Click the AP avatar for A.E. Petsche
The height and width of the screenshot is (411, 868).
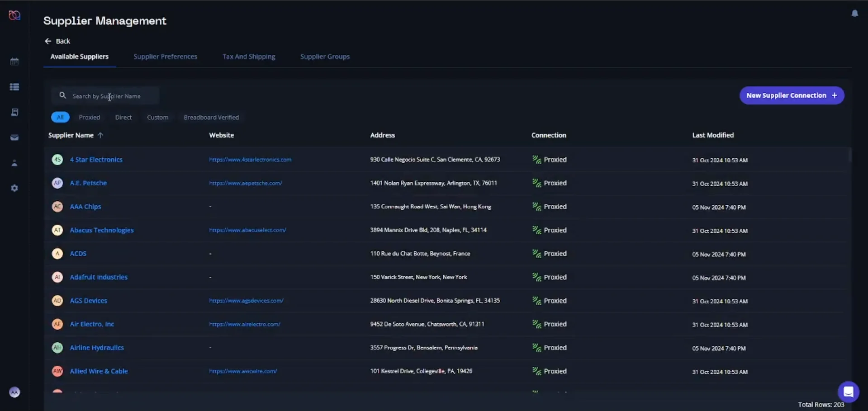(57, 183)
